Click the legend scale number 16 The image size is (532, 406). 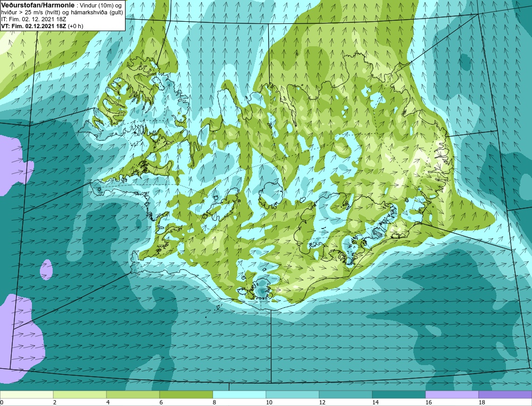click(x=428, y=403)
